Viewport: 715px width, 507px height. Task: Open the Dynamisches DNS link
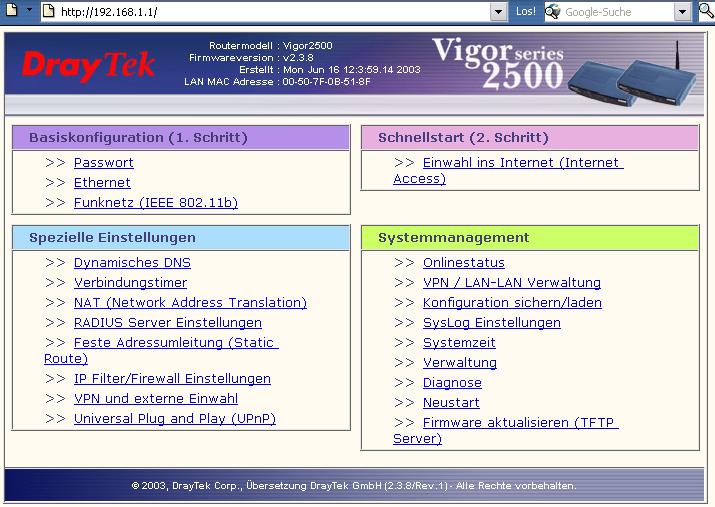pyautogui.click(x=132, y=263)
